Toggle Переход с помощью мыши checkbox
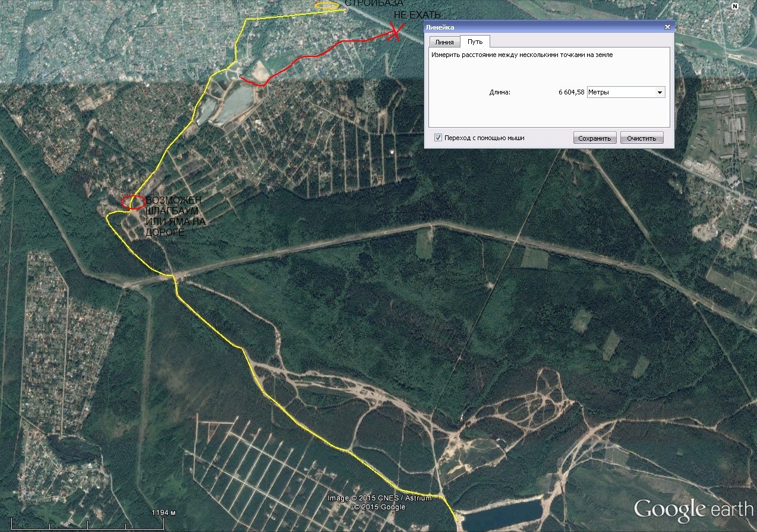This screenshot has height=532, width=757. point(439,138)
